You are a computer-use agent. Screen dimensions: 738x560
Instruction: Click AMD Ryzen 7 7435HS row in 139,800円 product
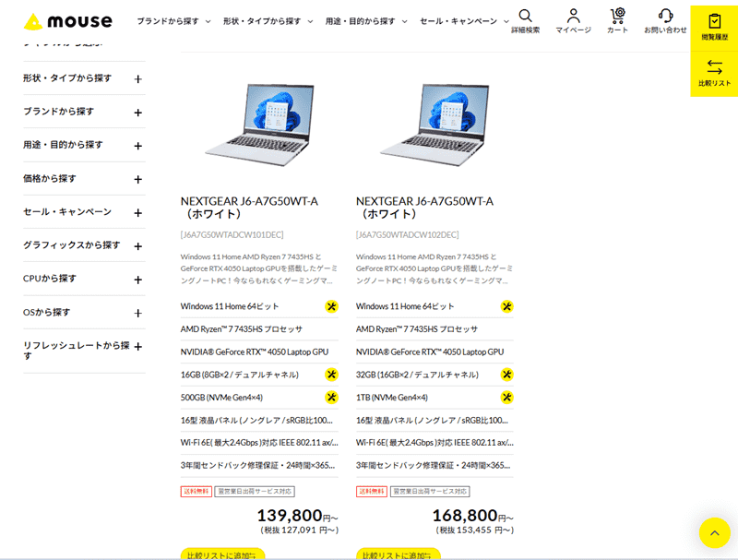[259, 329]
